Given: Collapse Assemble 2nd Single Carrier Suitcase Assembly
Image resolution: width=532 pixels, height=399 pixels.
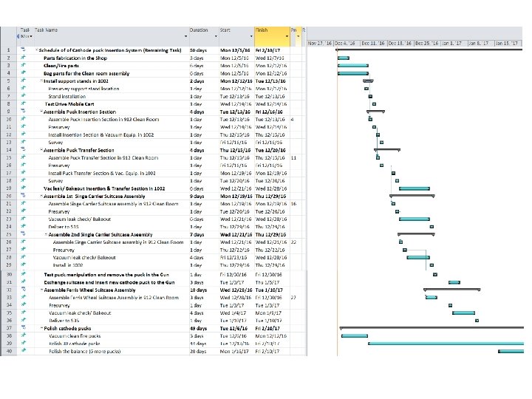Looking at the screenshot, I should [x=46, y=234].
